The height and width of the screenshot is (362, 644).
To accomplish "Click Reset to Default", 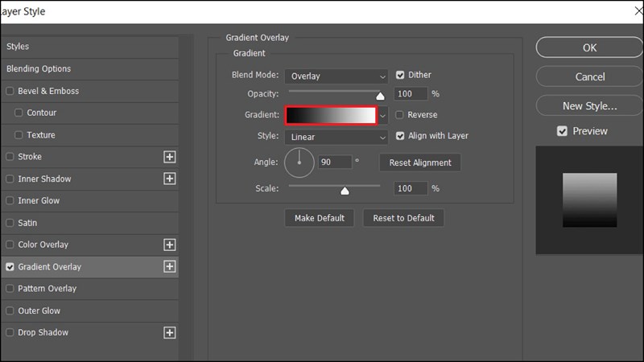I will 403,218.
